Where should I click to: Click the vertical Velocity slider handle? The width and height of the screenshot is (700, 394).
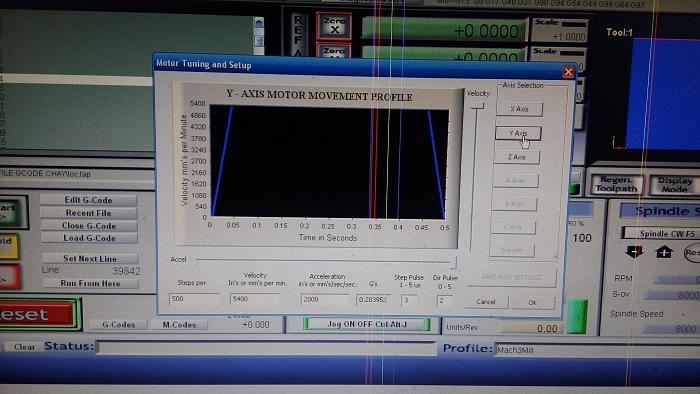point(477,106)
